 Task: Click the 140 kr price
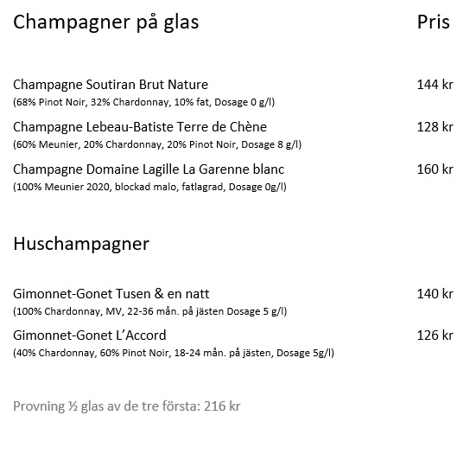[x=435, y=294]
